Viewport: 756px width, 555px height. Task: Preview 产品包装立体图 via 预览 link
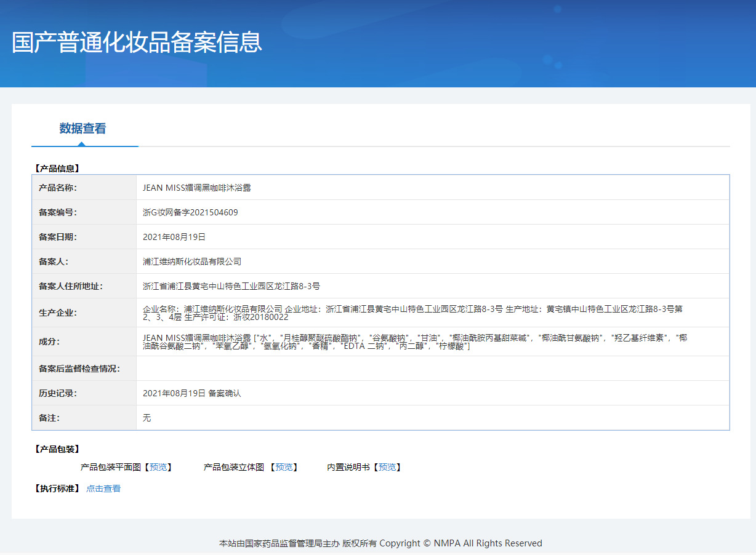[x=284, y=468]
